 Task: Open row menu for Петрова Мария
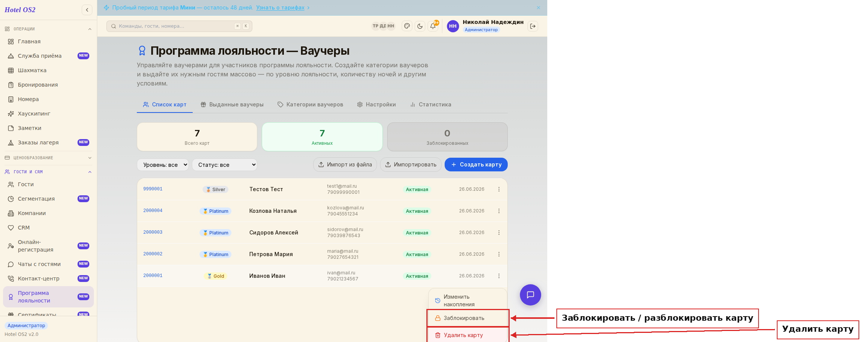click(x=499, y=254)
